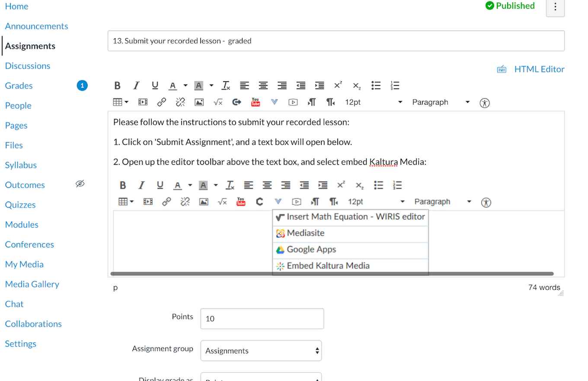Open the HTML Editor link
588x381 pixels.
539,69
